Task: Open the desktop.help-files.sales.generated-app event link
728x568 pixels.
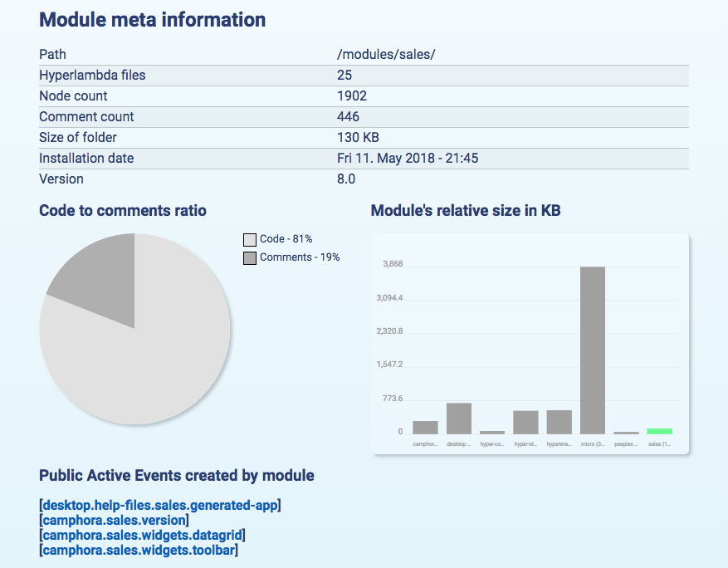Action: pos(160,504)
